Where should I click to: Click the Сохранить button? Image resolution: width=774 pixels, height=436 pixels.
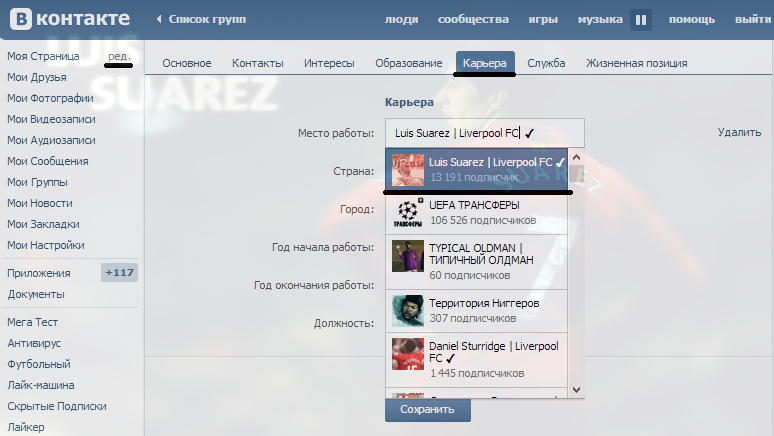pos(427,410)
